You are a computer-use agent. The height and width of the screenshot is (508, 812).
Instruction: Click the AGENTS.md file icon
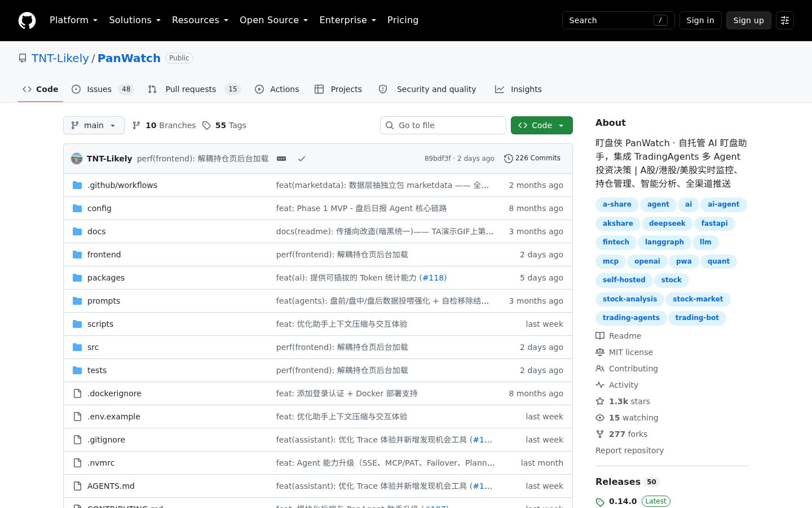(77, 486)
